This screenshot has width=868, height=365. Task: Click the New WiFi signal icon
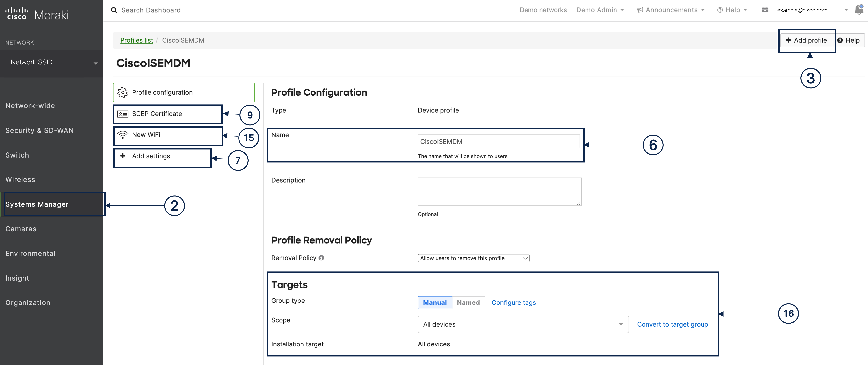pyautogui.click(x=123, y=135)
